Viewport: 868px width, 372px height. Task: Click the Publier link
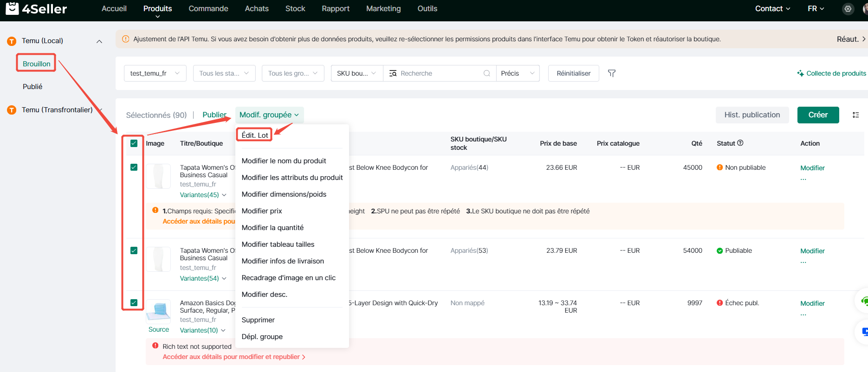coord(214,115)
